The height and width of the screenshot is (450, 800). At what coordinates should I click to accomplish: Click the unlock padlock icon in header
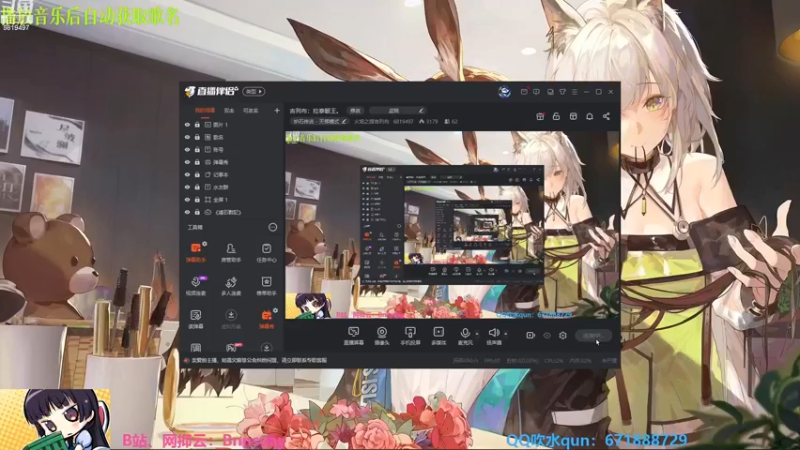556,116
